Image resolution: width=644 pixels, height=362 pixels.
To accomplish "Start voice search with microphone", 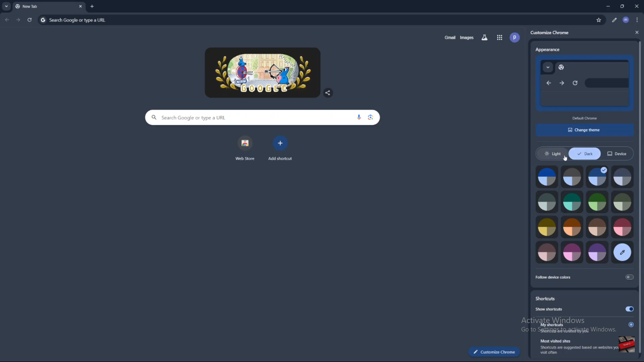I will 359,117.
